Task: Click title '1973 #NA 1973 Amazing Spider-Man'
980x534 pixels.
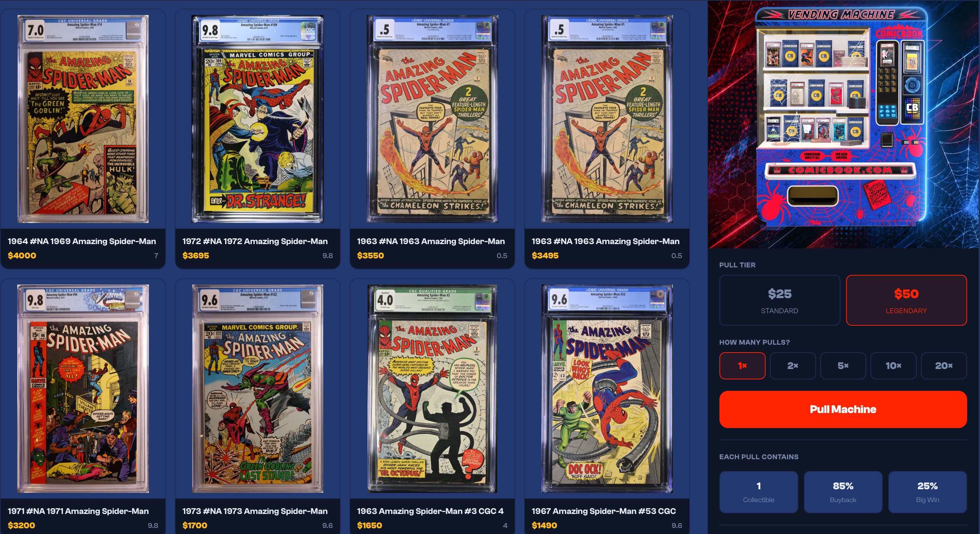Action: point(255,511)
